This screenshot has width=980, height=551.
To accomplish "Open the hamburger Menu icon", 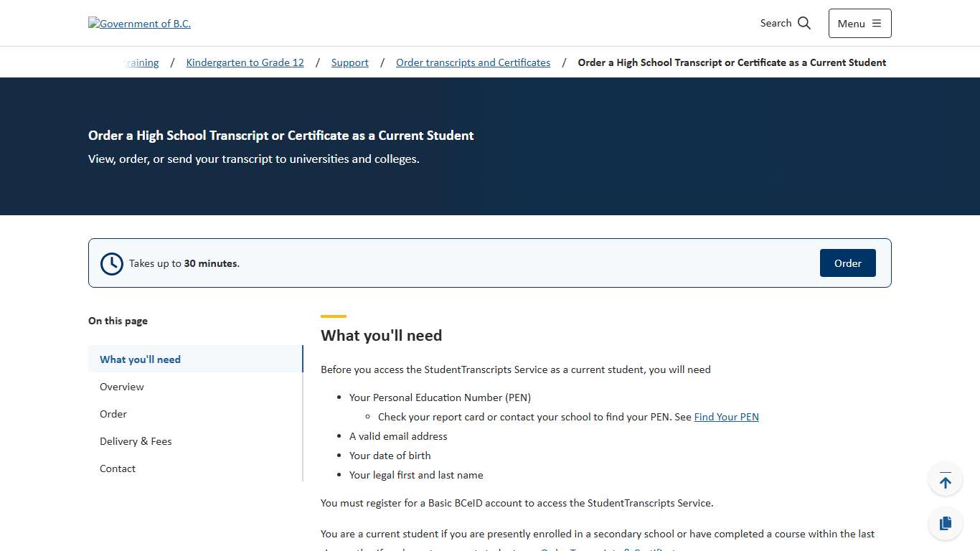I will pyautogui.click(x=878, y=23).
